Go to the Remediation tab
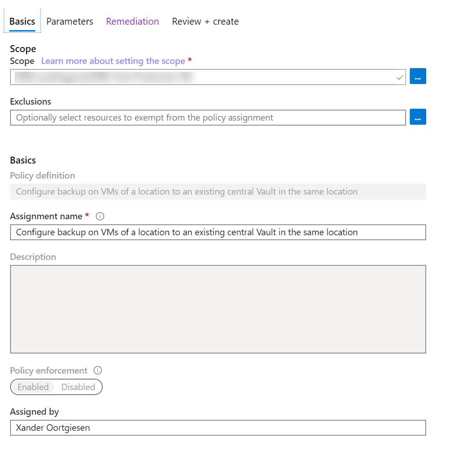This screenshot has width=476, height=449. point(132,21)
